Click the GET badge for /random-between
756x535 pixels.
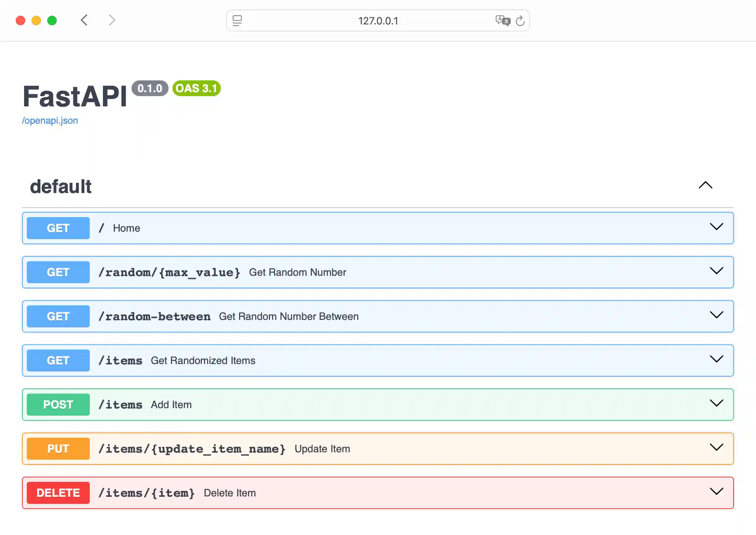coord(57,316)
